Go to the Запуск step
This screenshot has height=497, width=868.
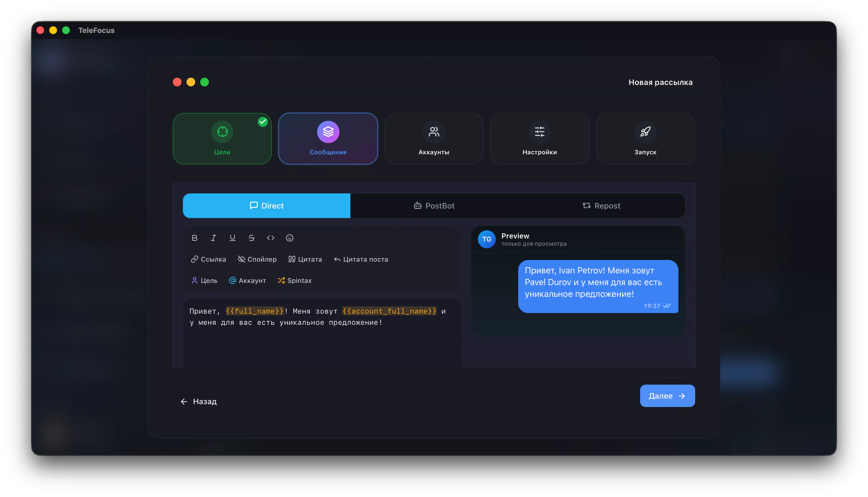pyautogui.click(x=645, y=139)
